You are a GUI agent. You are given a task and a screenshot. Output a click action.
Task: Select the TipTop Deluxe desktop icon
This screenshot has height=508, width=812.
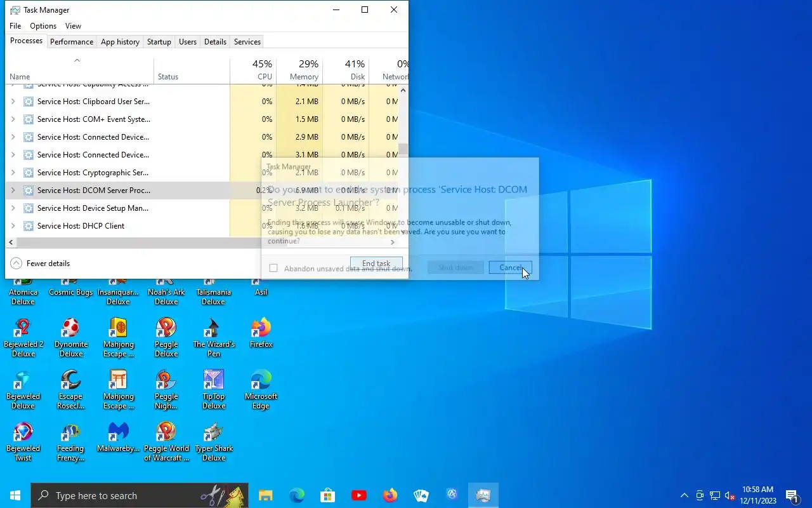coord(214,390)
